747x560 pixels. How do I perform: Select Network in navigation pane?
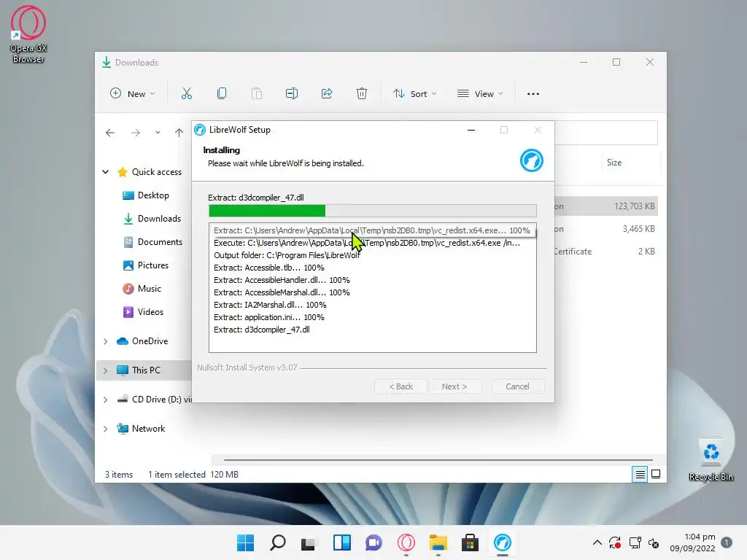click(x=141, y=429)
